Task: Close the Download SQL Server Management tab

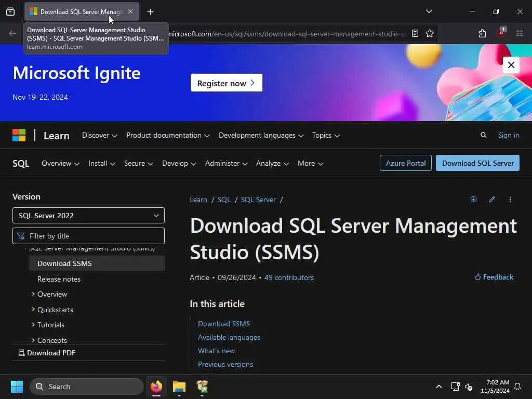Action: coord(130,11)
